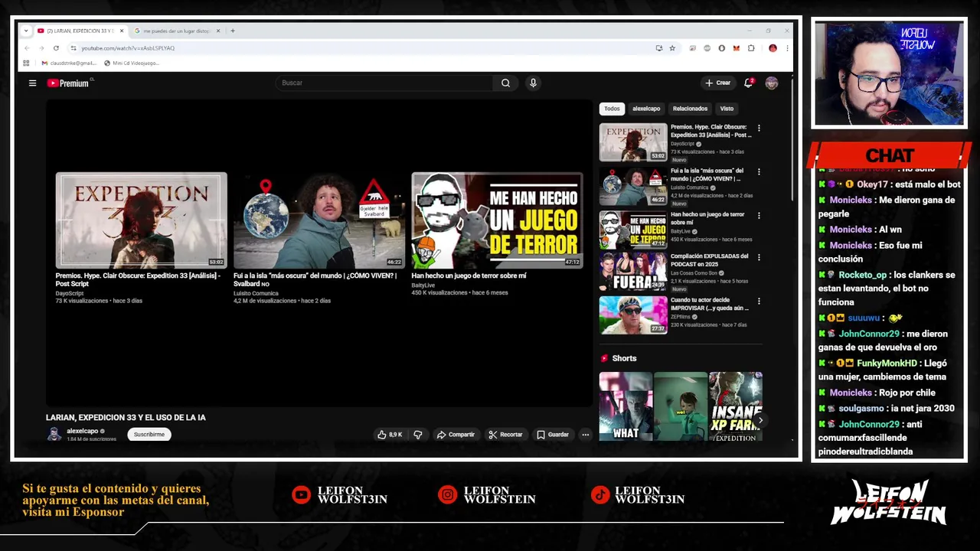Open the notifications bell
The width and height of the screenshot is (980, 551).
[749, 83]
